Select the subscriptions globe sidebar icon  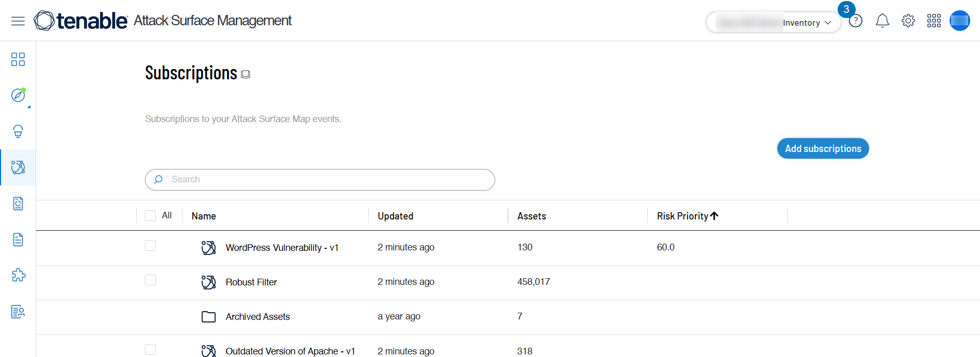click(18, 167)
